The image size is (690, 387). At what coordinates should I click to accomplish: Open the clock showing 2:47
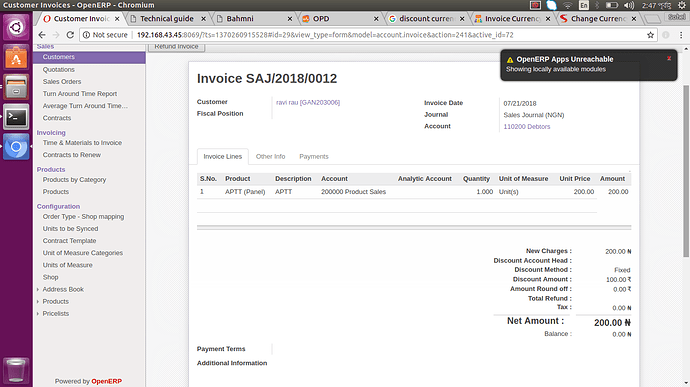click(656, 5)
